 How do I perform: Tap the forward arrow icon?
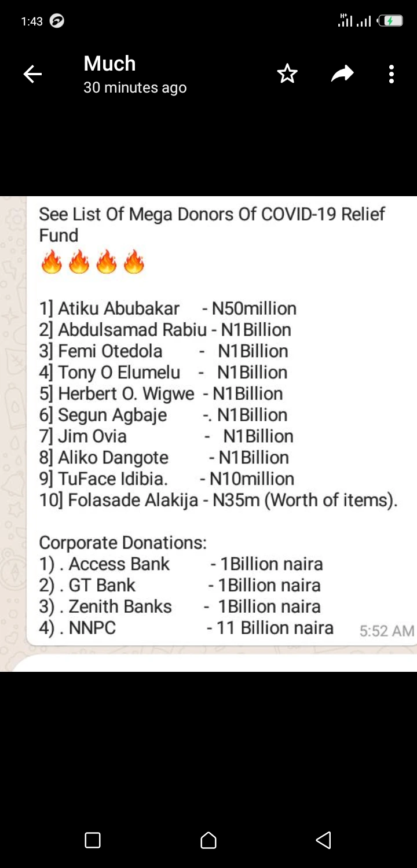[x=342, y=73]
